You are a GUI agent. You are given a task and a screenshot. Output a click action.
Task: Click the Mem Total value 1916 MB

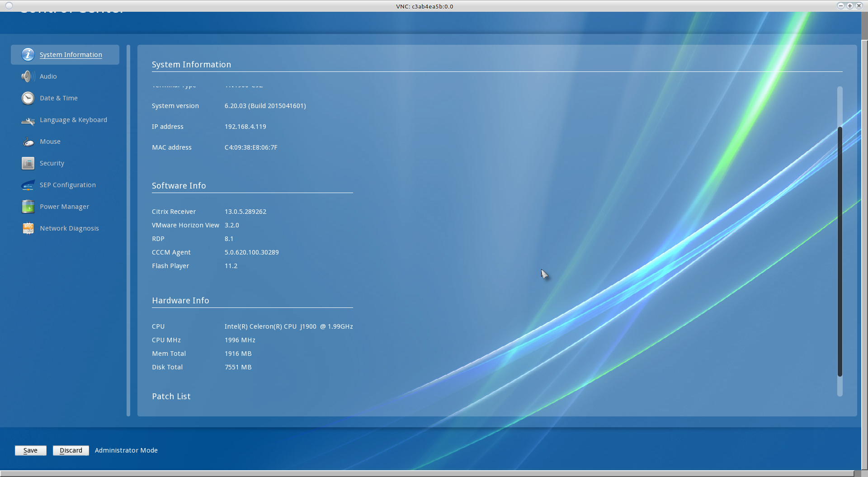(238, 354)
